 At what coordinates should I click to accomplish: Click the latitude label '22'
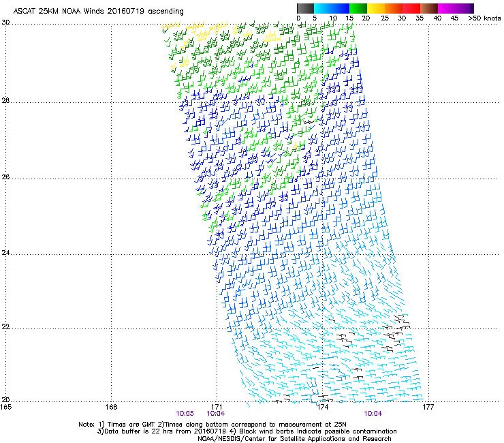click(5, 327)
